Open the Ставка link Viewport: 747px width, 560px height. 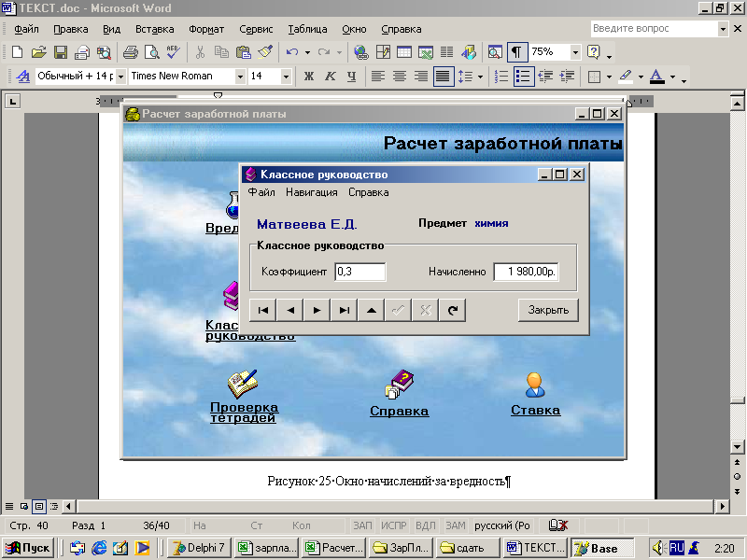(535, 410)
